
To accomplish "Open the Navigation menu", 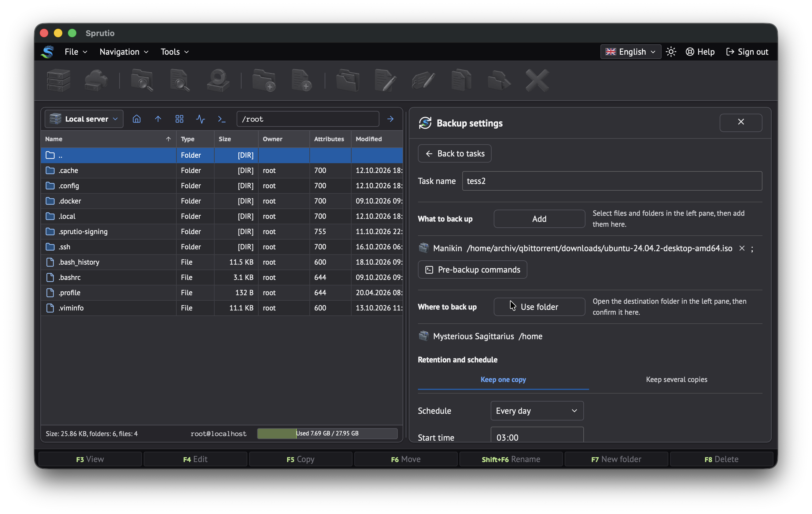I will 124,52.
